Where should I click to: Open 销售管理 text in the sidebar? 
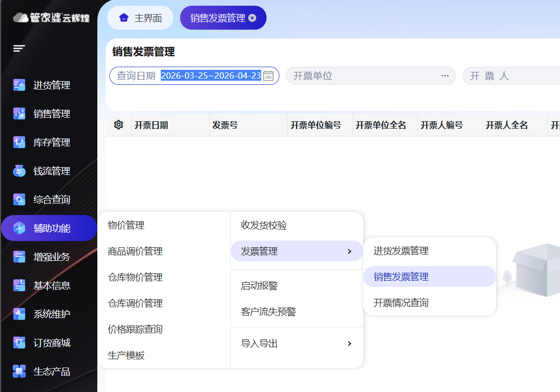[52, 113]
